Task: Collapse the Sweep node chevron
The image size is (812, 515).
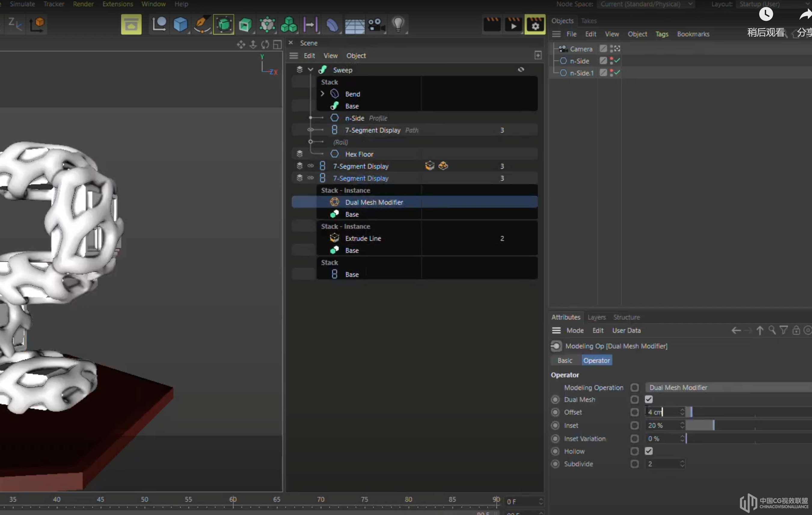Action: 310,70
